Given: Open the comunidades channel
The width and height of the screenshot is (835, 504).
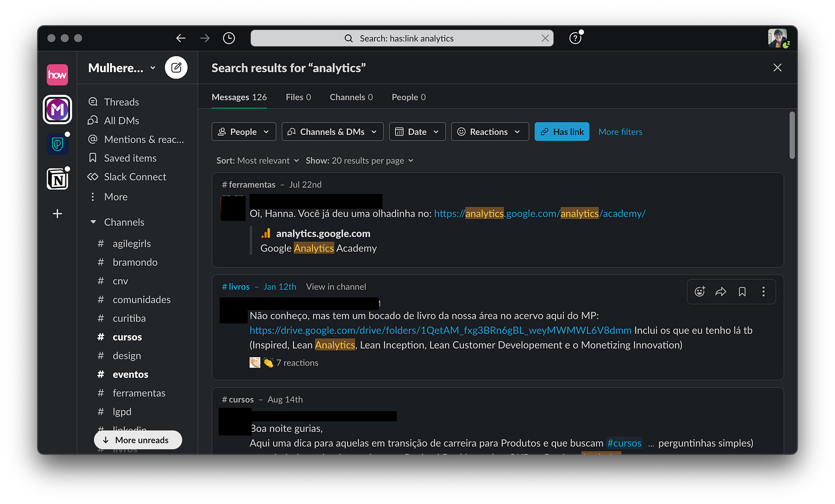Looking at the screenshot, I should (141, 300).
